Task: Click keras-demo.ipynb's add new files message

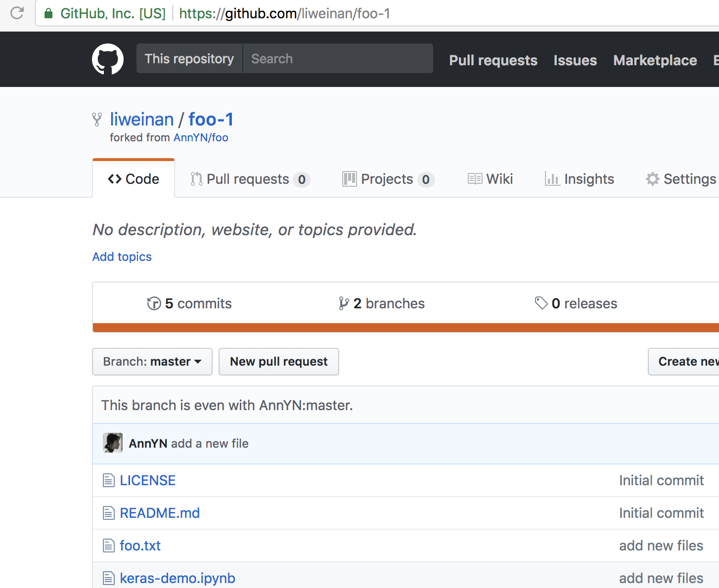Action: [x=661, y=578]
